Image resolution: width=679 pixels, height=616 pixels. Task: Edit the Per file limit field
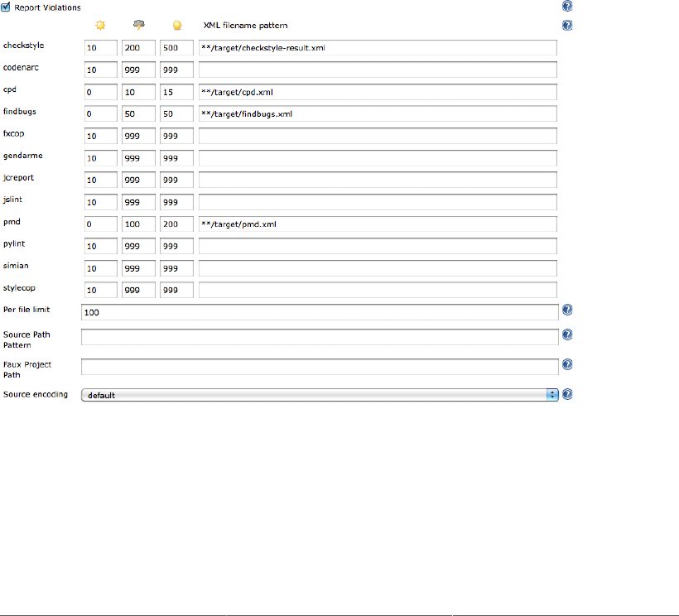(320, 312)
